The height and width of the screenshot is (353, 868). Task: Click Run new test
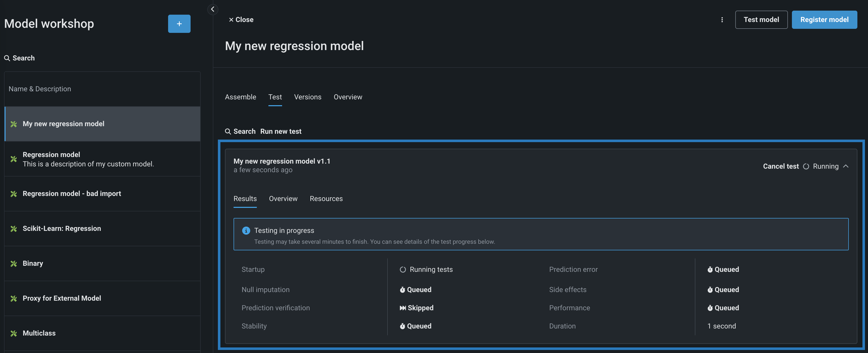coord(281,131)
